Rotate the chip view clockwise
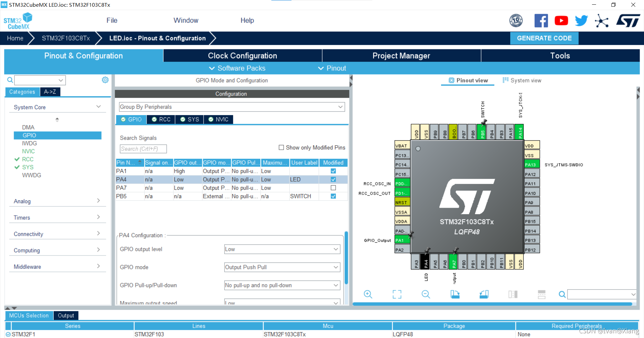This screenshot has height=338, width=644. [x=455, y=294]
